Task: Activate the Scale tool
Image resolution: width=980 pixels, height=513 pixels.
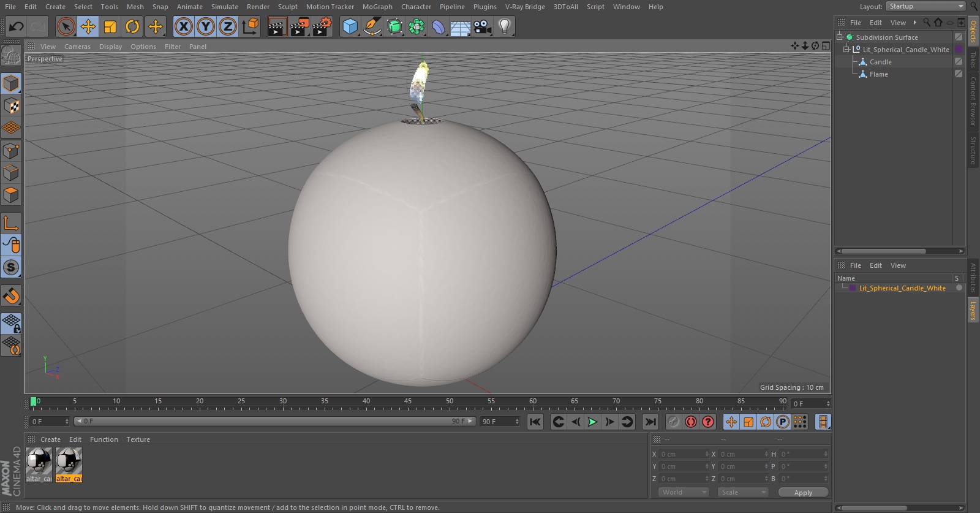Action: [110, 26]
